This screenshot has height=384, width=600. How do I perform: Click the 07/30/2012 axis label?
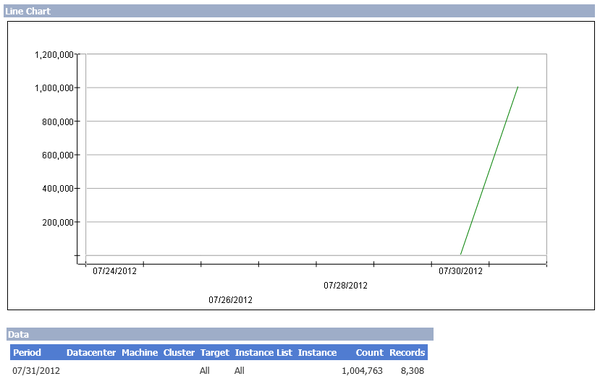(x=460, y=271)
